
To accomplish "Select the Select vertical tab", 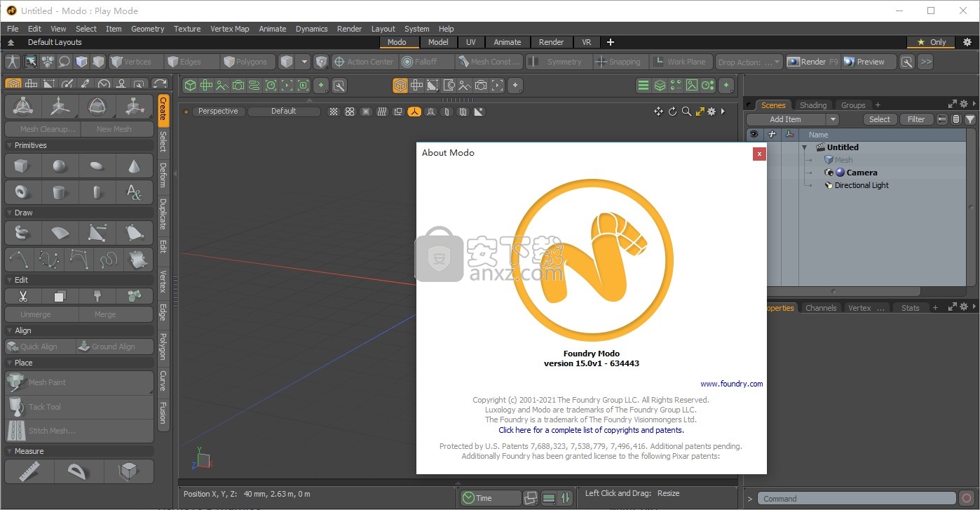I will pos(163,141).
